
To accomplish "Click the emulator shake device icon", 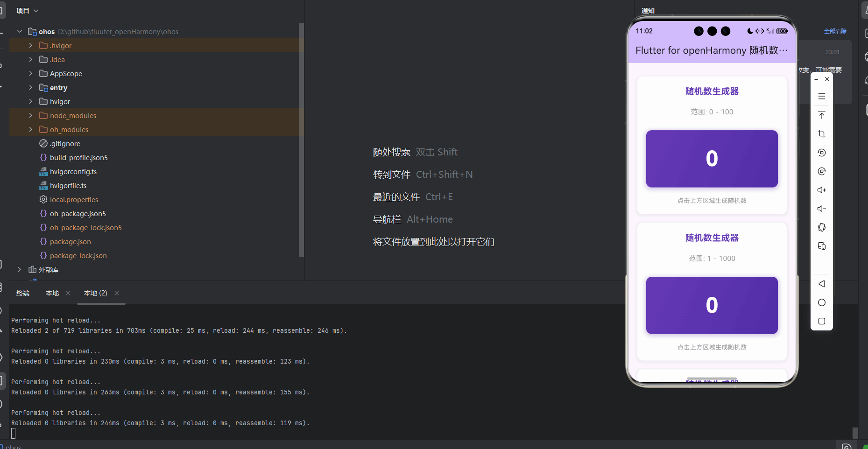I will [822, 227].
